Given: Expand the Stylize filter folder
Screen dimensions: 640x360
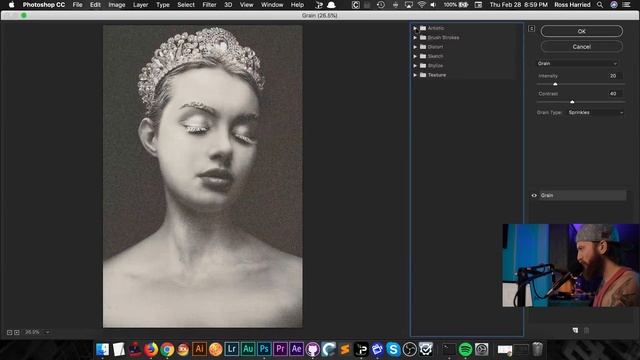Looking at the screenshot, I should (x=415, y=66).
